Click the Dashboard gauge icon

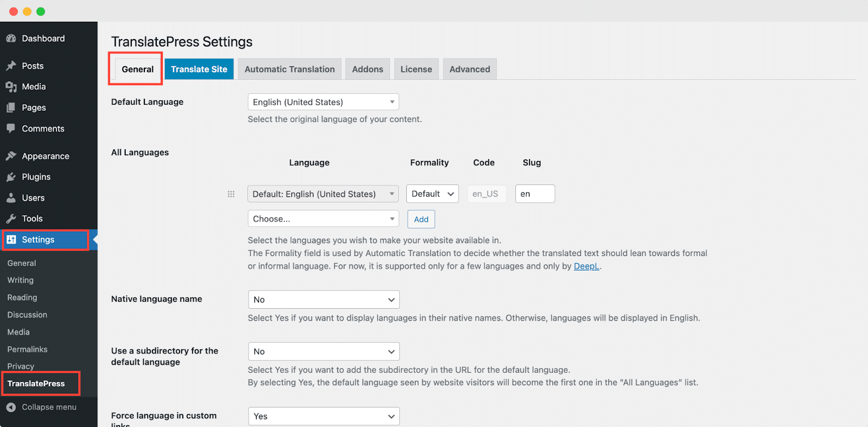pyautogui.click(x=11, y=39)
